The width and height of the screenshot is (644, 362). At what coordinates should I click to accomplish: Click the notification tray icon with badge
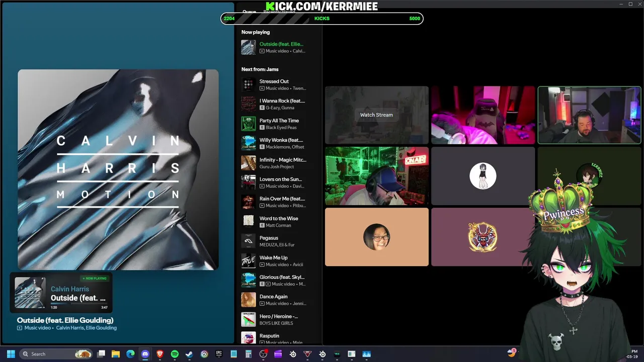click(x=512, y=353)
